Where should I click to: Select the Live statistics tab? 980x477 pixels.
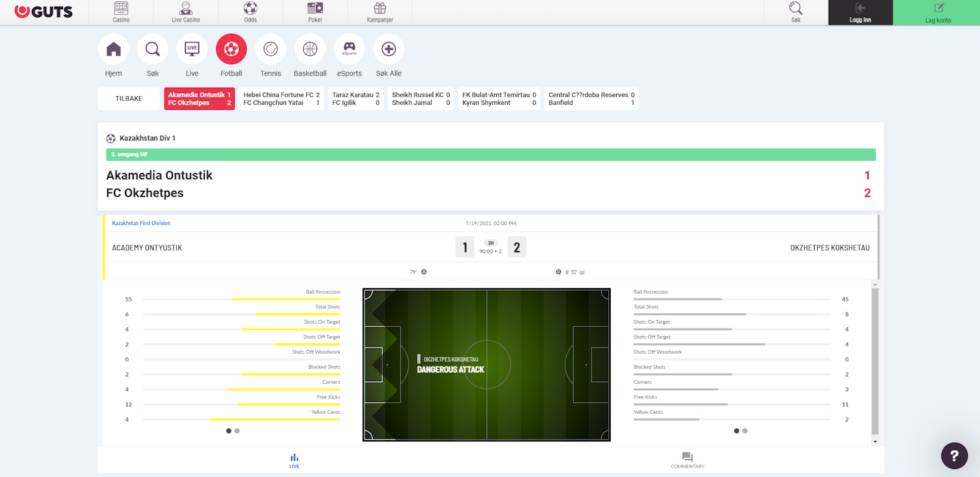point(294,460)
